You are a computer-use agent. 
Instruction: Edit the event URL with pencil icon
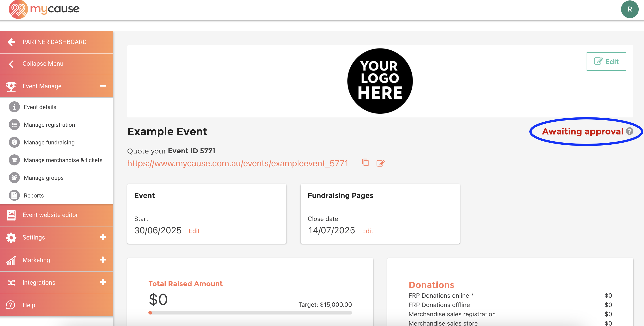381,163
